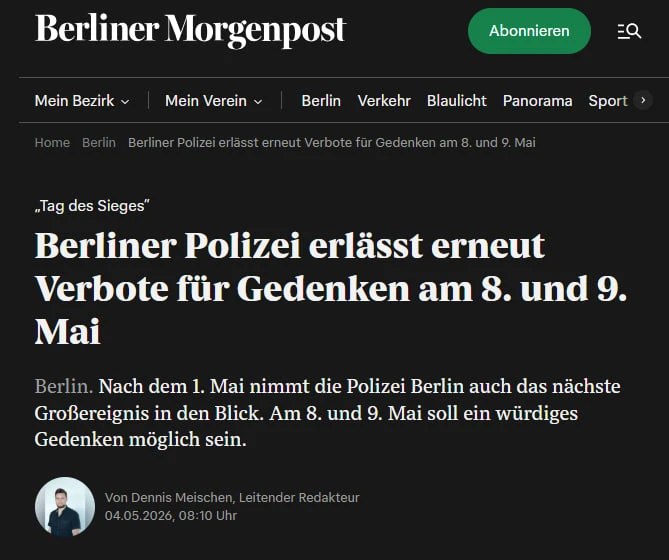Click the main article headline
Viewport: 669px width, 560px height.
pos(331,289)
